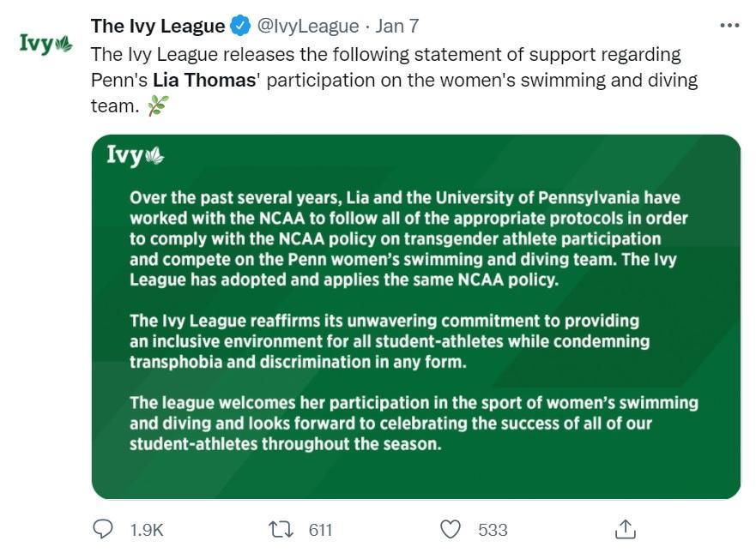Open "The Ivy League" display name link
The width and height of the screenshot is (756, 553).
[x=158, y=27]
